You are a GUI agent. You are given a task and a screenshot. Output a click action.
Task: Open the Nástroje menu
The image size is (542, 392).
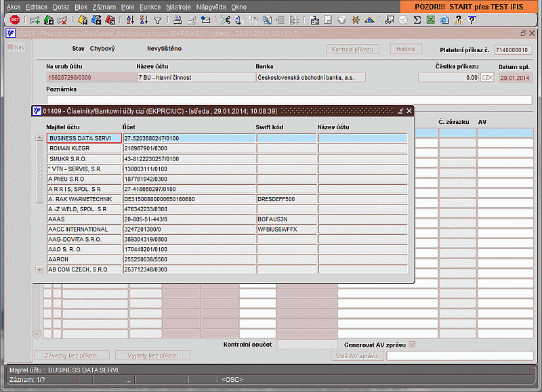tap(178, 7)
